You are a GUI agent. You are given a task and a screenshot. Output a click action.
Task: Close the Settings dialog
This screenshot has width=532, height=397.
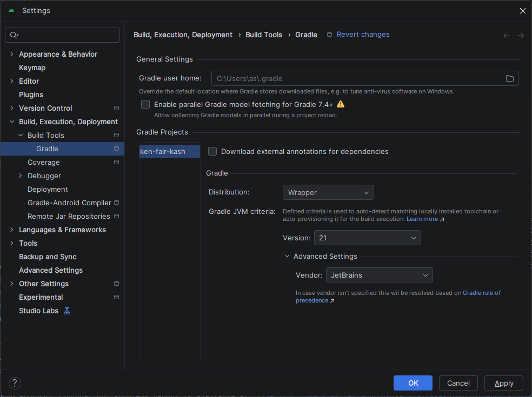522,11
